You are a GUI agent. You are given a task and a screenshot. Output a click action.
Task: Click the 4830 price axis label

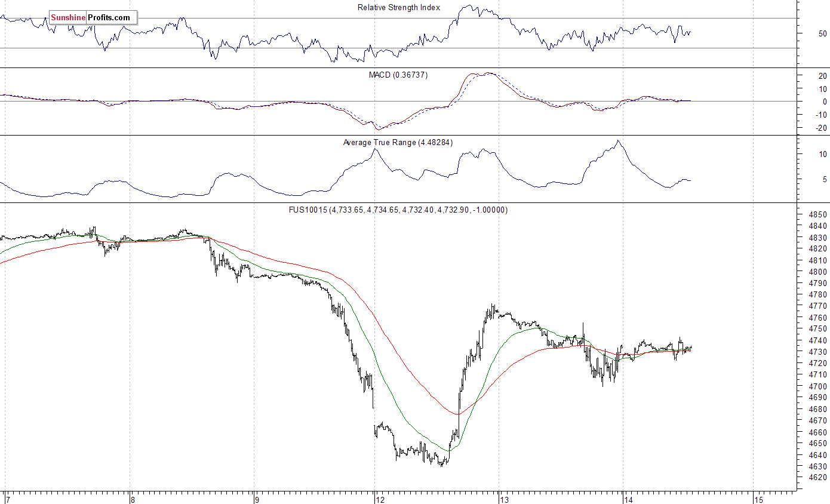point(818,238)
